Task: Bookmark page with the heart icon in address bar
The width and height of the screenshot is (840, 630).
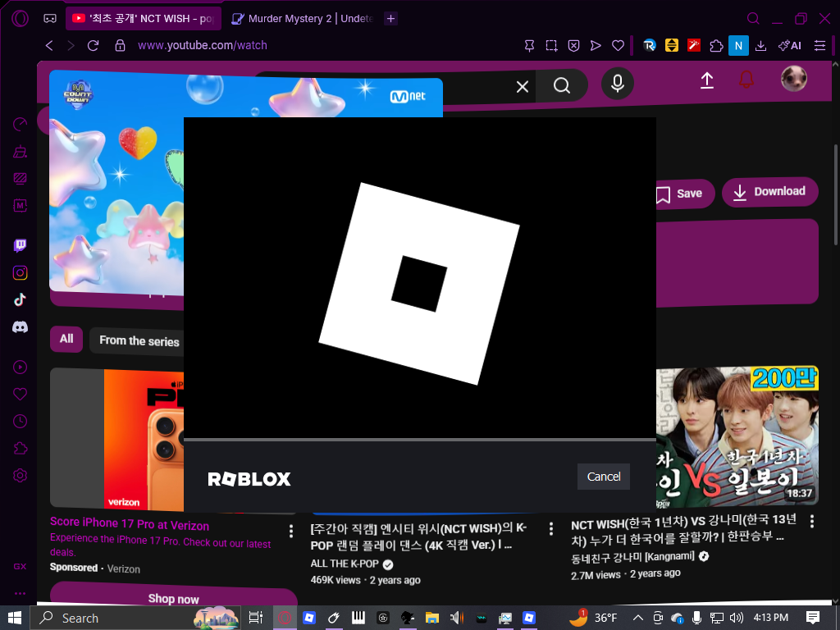Action: click(x=619, y=46)
